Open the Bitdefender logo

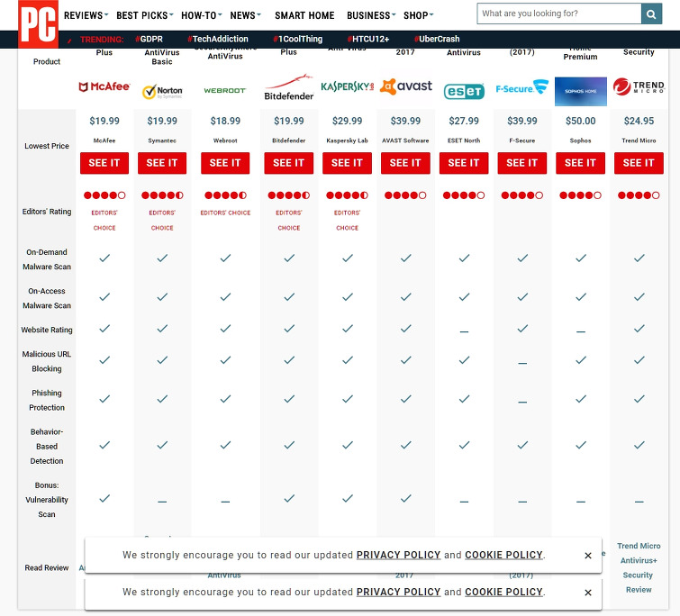tap(289, 87)
